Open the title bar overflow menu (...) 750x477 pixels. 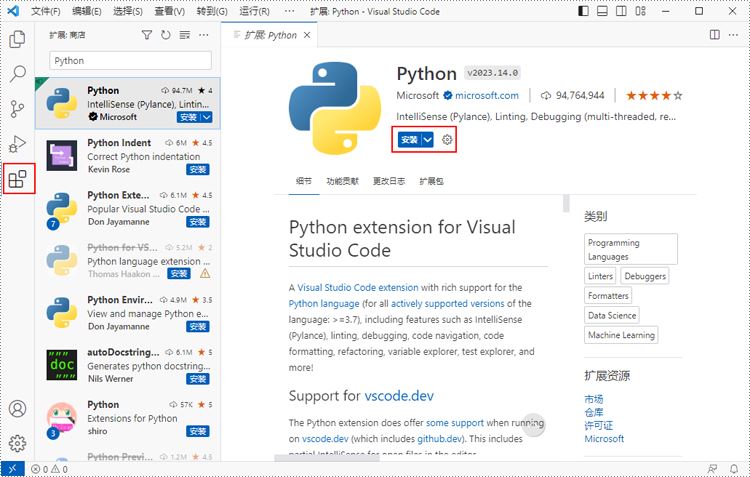click(x=289, y=11)
